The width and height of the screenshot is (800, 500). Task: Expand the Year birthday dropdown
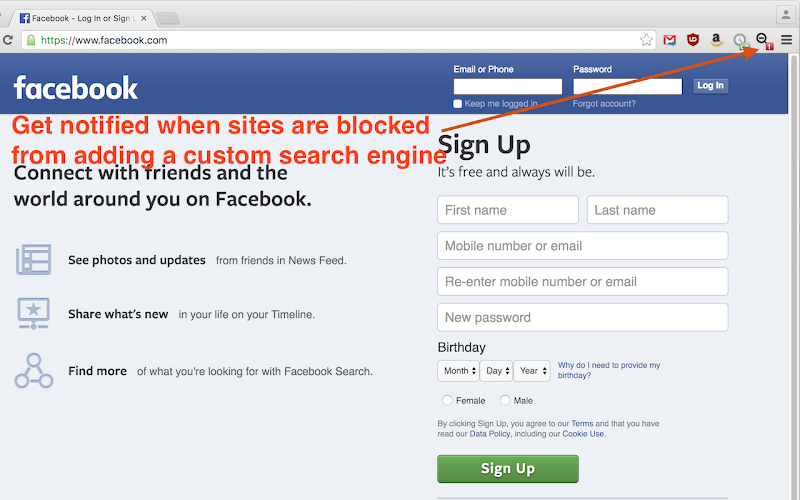[532, 371]
